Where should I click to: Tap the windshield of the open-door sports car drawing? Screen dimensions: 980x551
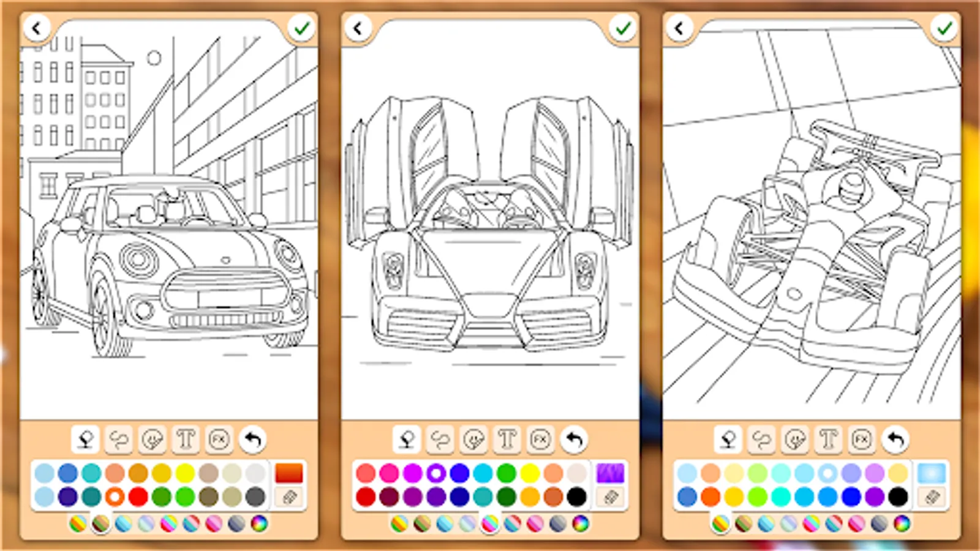point(488,208)
